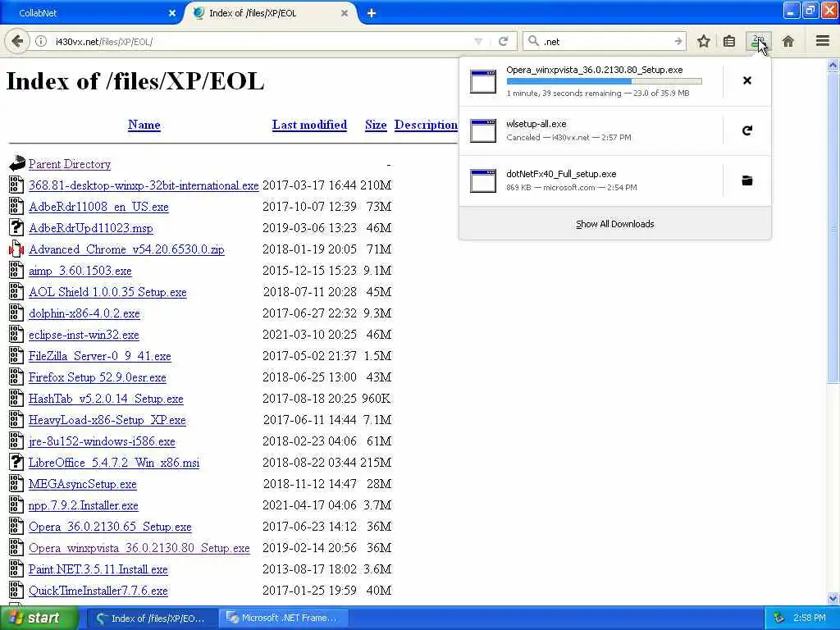Download AOL Shield 1.0.0.35 Setup.exe
The height and width of the screenshot is (630, 840).
pyautogui.click(x=107, y=292)
